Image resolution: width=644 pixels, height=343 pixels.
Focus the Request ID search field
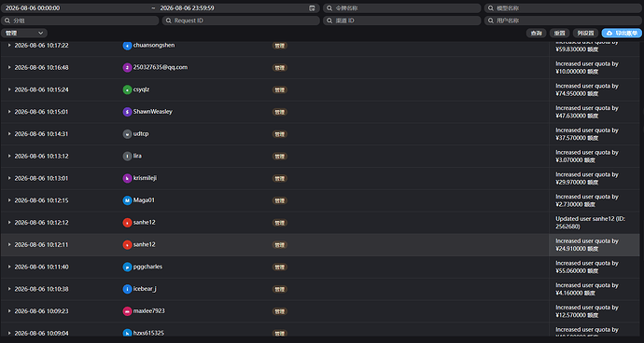coord(241,21)
